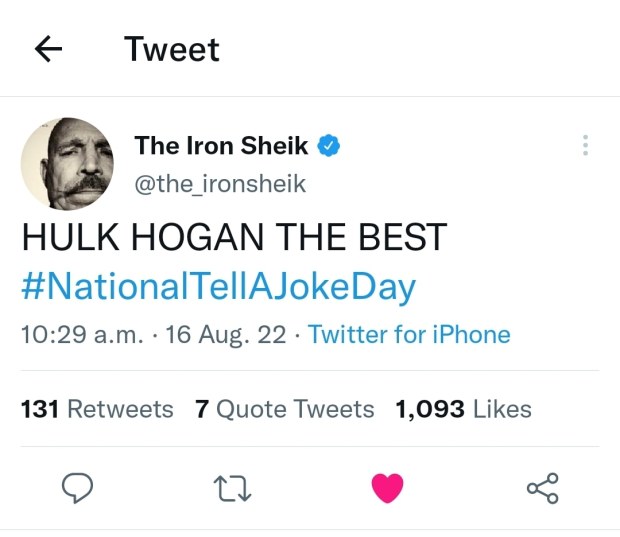Screen dimensions: 620x537
Task: Share the tweet via share icon
Action: click(542, 488)
